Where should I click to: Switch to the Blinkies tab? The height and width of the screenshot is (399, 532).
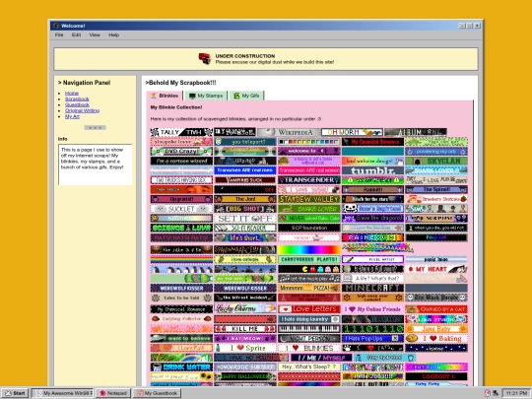pyautogui.click(x=165, y=96)
